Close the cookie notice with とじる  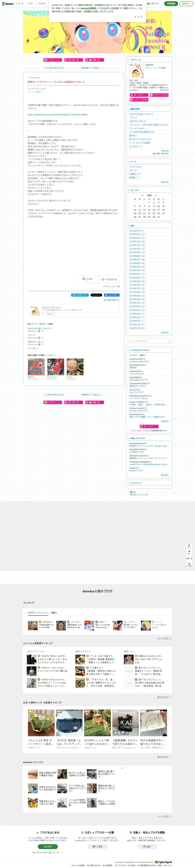139,17
